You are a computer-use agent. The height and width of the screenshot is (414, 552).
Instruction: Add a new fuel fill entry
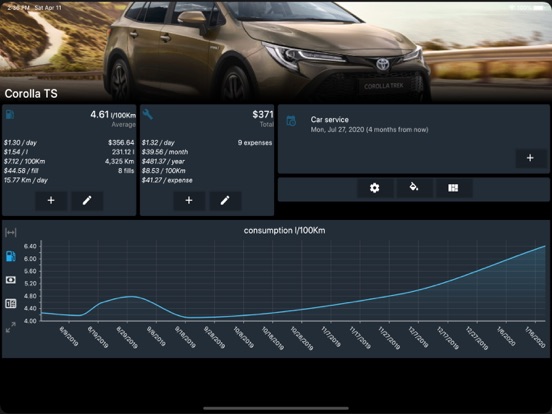click(x=51, y=201)
